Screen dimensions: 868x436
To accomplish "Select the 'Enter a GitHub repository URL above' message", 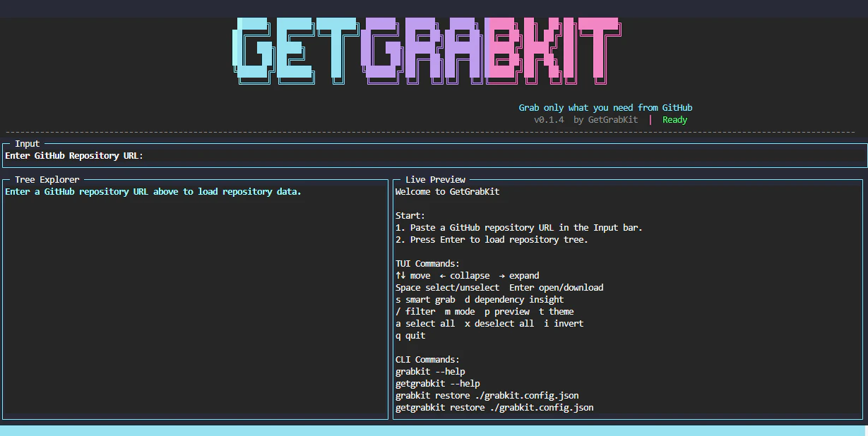I will [x=153, y=192].
